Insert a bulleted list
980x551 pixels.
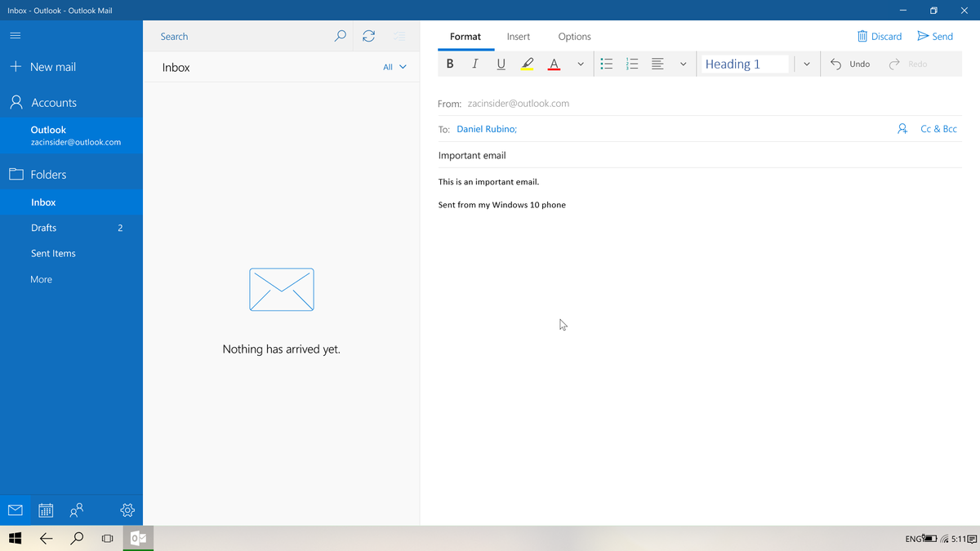(x=606, y=63)
